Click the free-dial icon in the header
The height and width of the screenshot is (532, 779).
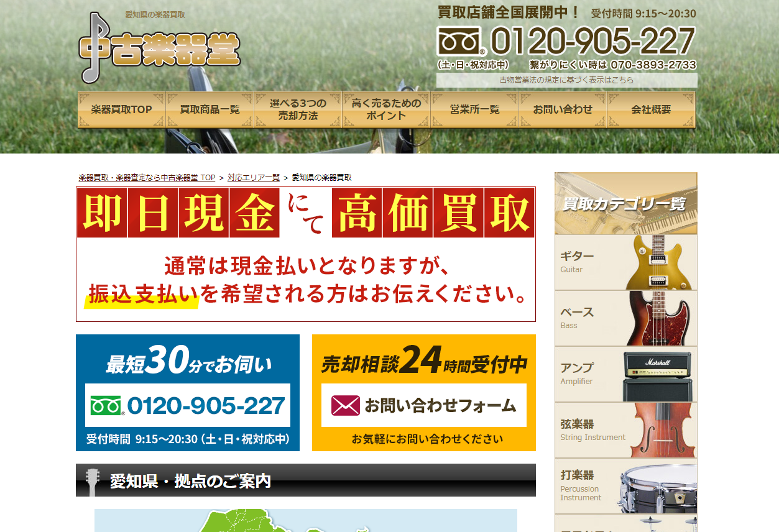pyautogui.click(x=461, y=42)
